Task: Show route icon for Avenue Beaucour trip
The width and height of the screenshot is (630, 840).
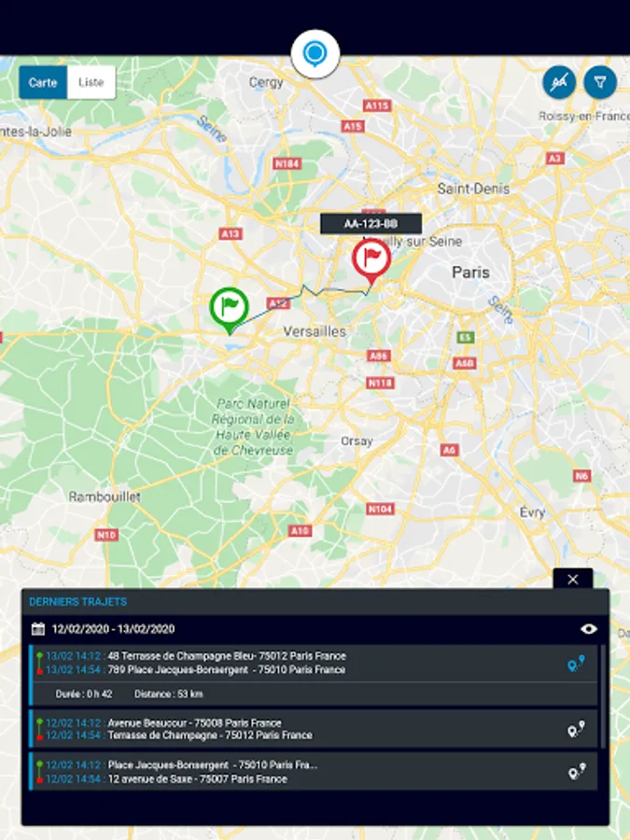Action: 577,729
